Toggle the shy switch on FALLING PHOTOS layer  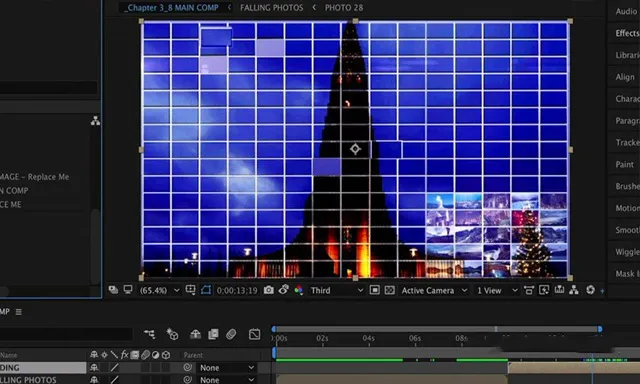coord(94,380)
